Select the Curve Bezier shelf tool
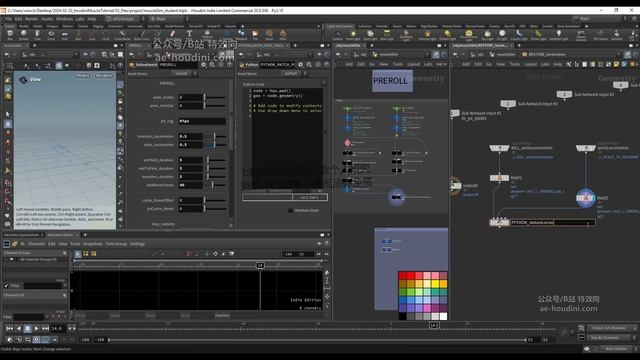The width and height of the screenshot is (640, 360). [x=122, y=35]
